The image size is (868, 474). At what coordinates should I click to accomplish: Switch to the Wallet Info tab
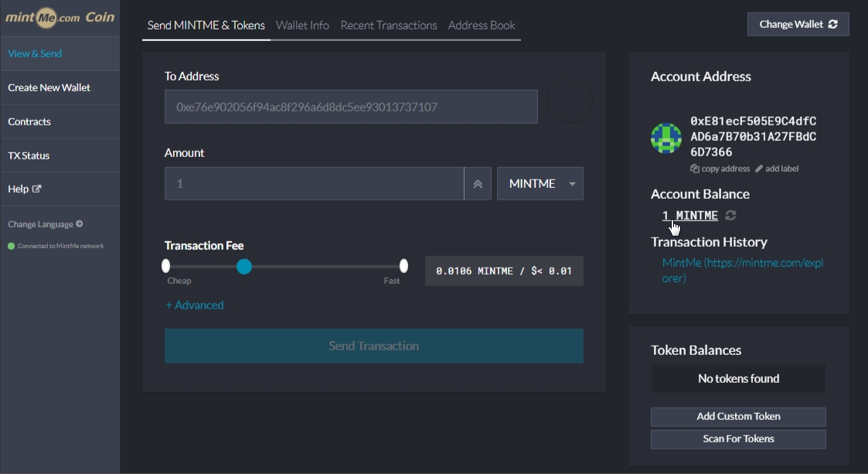click(302, 26)
